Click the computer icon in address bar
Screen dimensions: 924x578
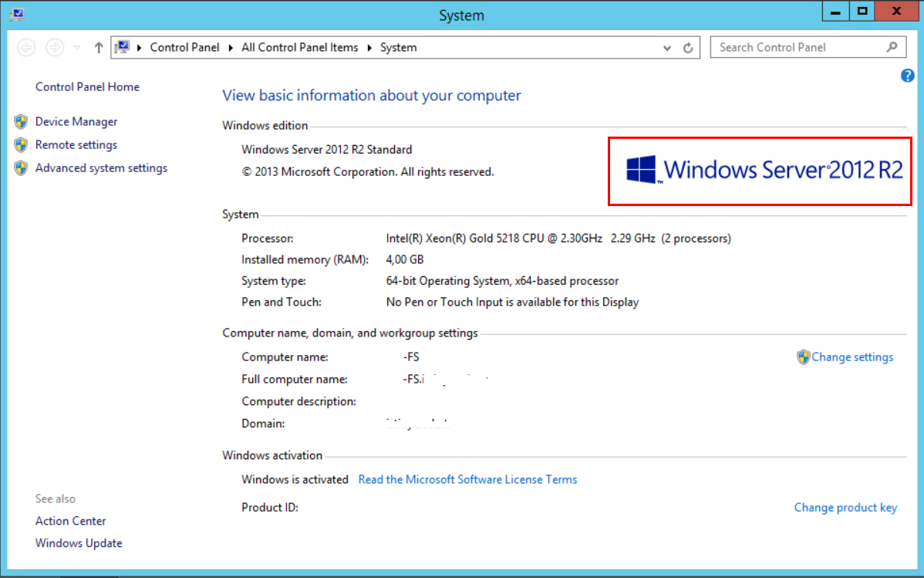tap(123, 47)
